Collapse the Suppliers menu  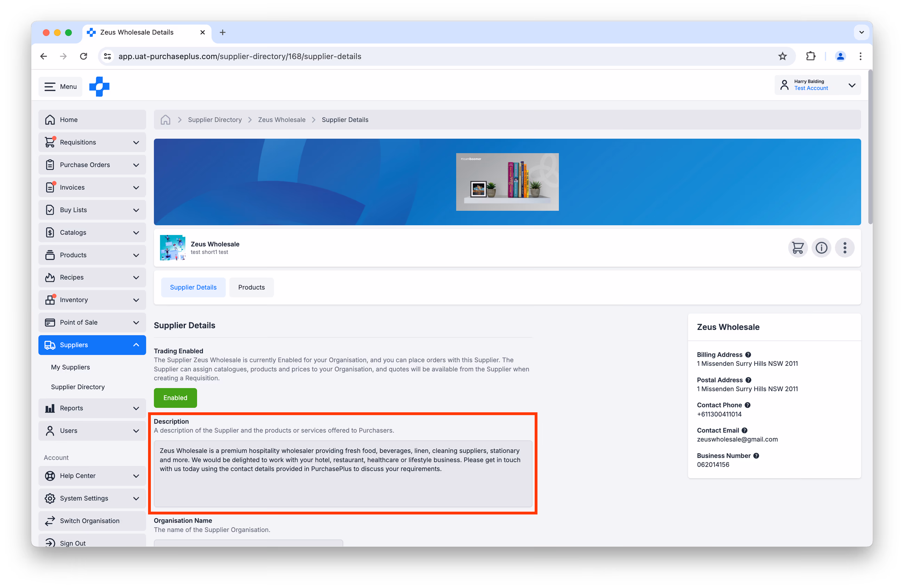point(92,345)
